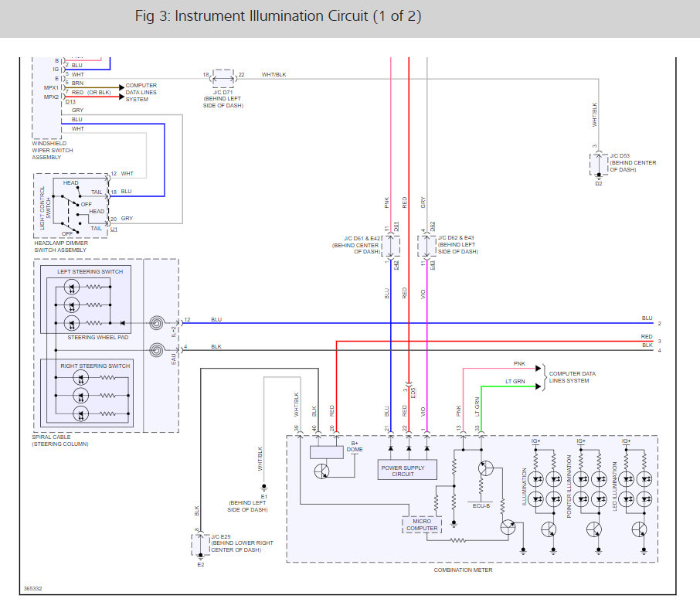This screenshot has width=700, height=609.
Task: Click 'COMPUTER DATA LINES SYSTEM' label near wiper switch
Action: (x=141, y=93)
